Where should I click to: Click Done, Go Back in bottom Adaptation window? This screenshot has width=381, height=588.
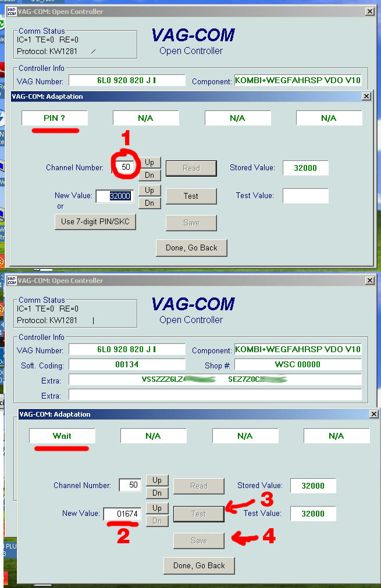tap(199, 565)
